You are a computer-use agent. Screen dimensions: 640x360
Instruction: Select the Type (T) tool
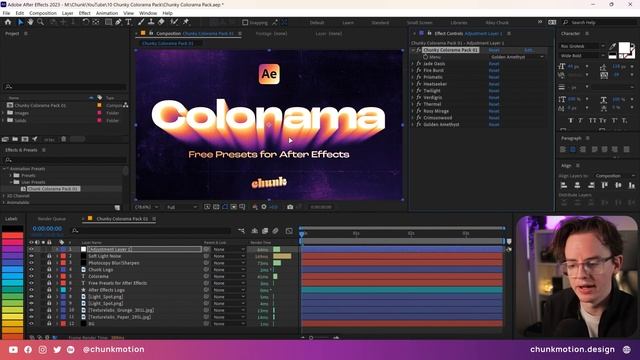click(x=129, y=22)
